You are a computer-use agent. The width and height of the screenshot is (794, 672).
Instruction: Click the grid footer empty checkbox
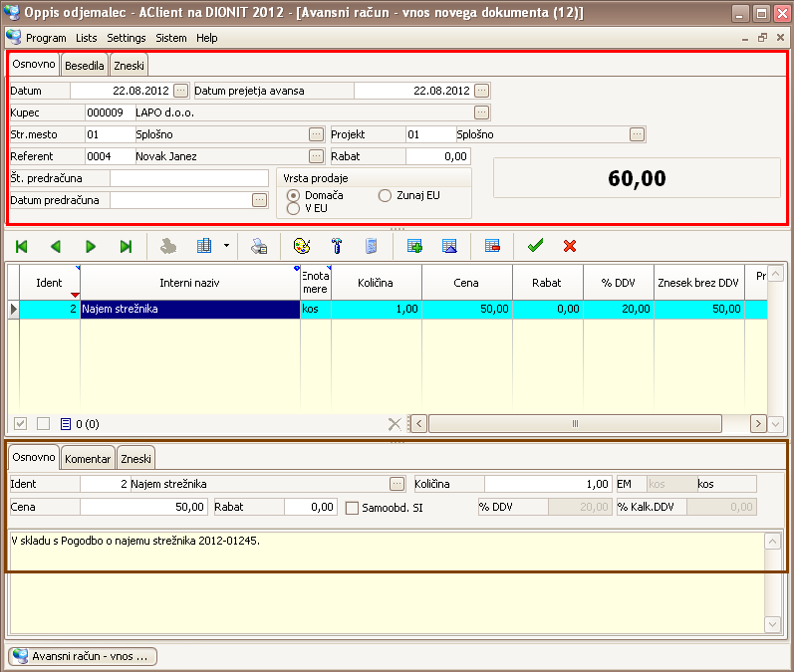44,423
